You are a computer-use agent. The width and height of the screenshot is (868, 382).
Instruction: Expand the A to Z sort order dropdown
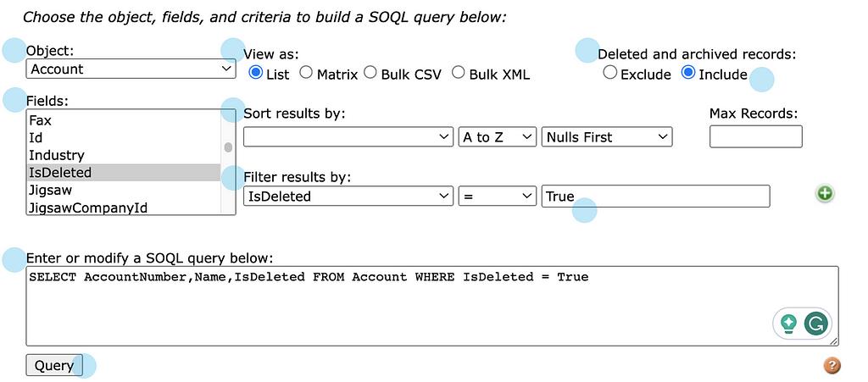498,137
